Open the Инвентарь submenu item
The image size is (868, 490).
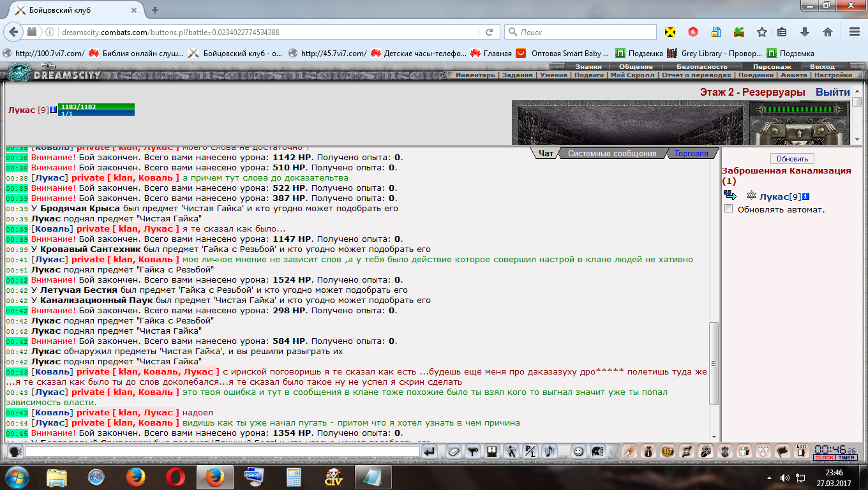pos(475,75)
